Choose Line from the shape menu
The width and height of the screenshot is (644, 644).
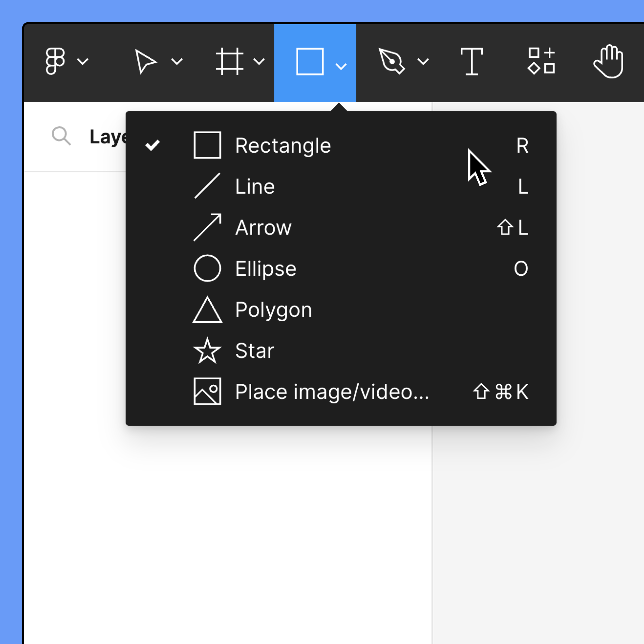255,186
